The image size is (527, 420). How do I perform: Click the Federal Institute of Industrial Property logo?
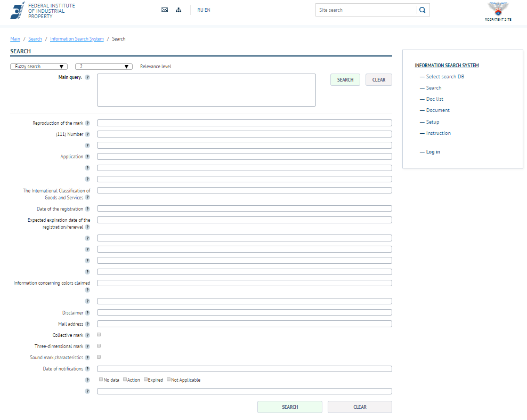point(42,11)
